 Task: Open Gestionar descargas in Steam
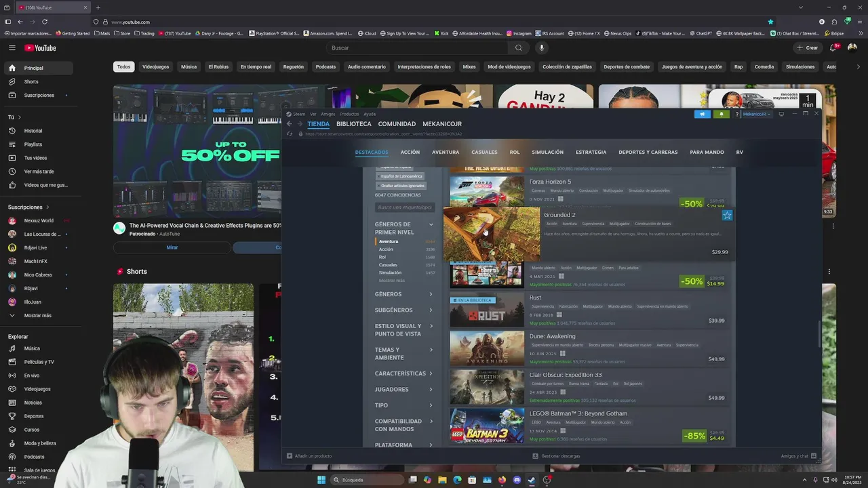(556, 456)
